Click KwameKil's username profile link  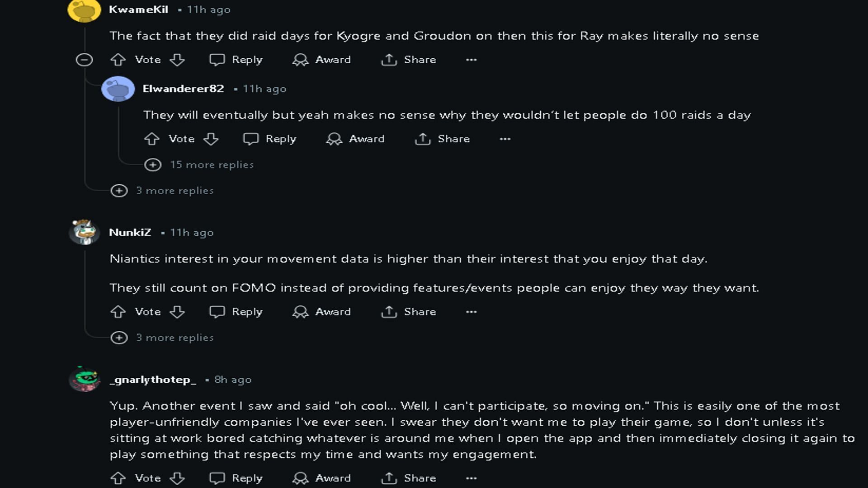(138, 9)
